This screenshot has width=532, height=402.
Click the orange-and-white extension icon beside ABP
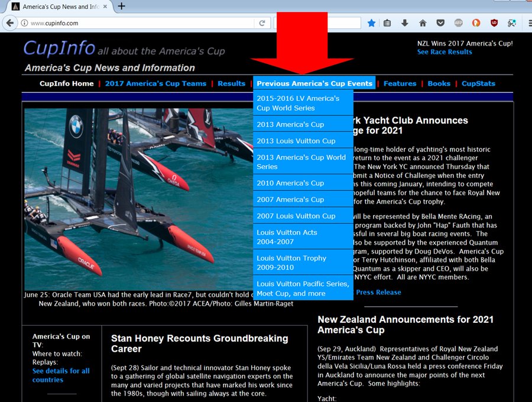click(x=476, y=23)
